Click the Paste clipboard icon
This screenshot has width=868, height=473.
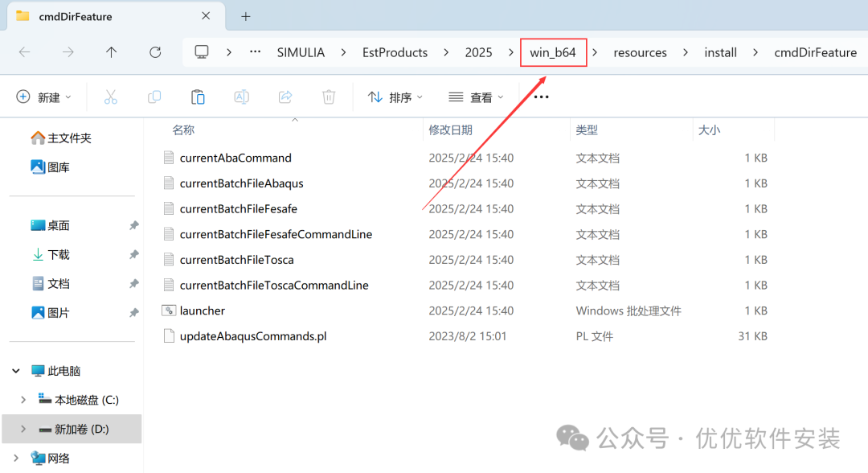pos(198,97)
